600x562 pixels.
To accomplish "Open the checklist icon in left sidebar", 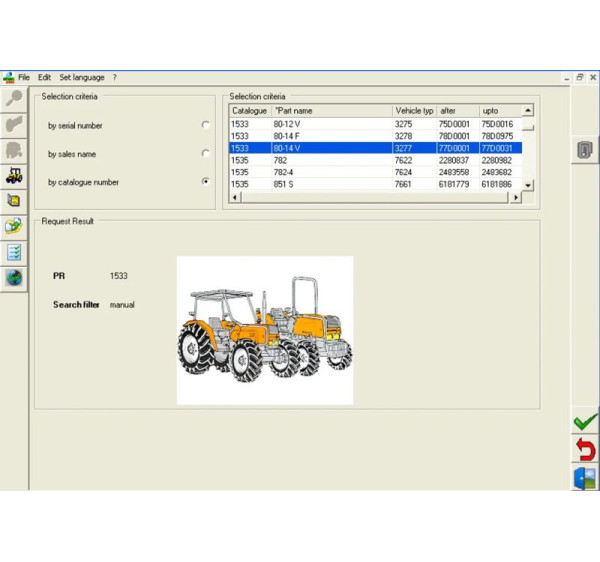I will coord(14,252).
